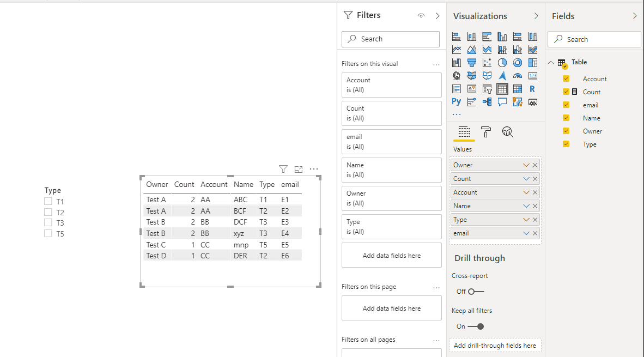Open dropdown for Account value field

click(526, 192)
